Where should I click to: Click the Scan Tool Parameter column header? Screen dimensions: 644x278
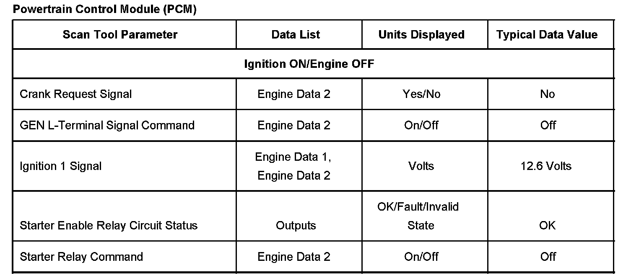pos(120,35)
